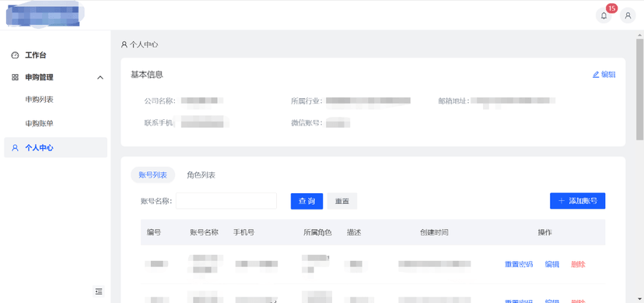The width and height of the screenshot is (644, 303).
Task: Click the 邮箱地址 label
Action: point(454,100)
